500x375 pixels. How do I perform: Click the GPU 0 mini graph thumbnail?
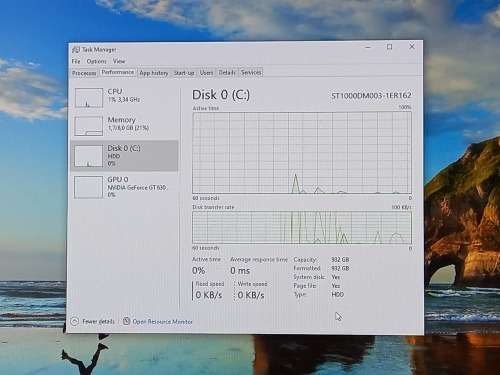click(x=89, y=187)
